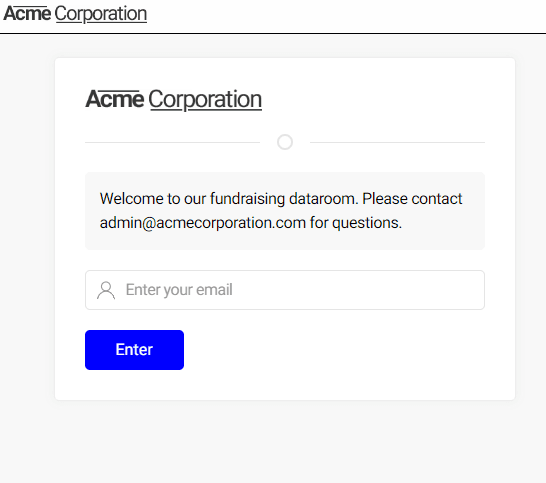This screenshot has height=483, width=546.
Task: Click the divider line right of the circle
Action: pyautogui.click(x=397, y=142)
